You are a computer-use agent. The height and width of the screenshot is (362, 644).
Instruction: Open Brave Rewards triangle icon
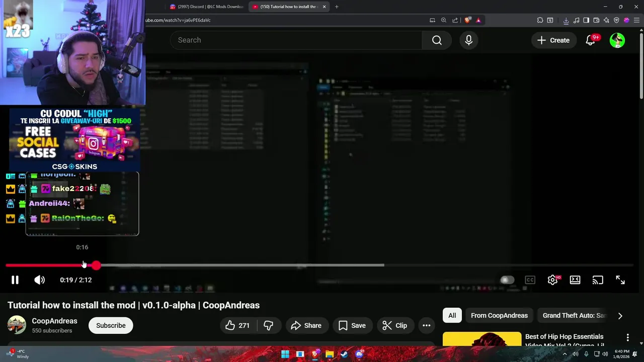click(478, 20)
